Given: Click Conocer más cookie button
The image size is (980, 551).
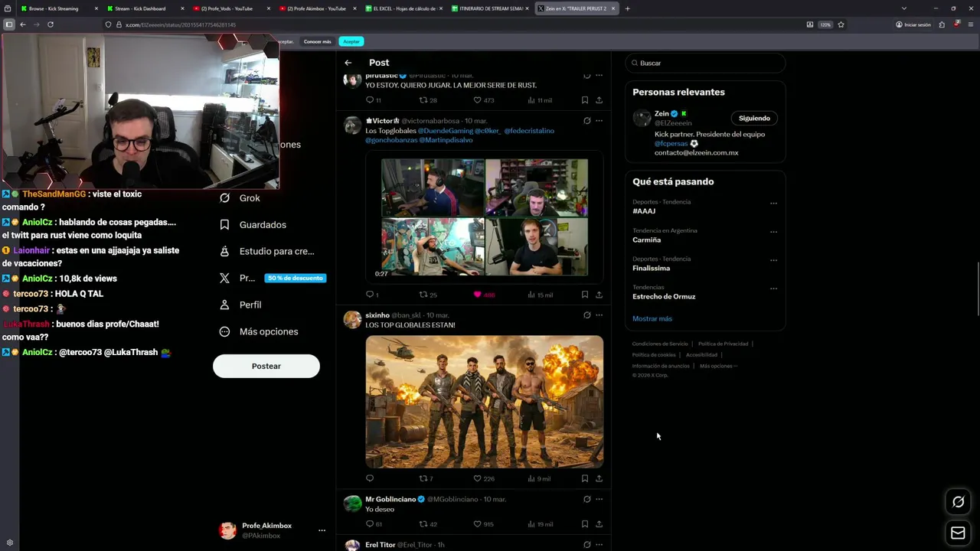Looking at the screenshot, I should [317, 41].
